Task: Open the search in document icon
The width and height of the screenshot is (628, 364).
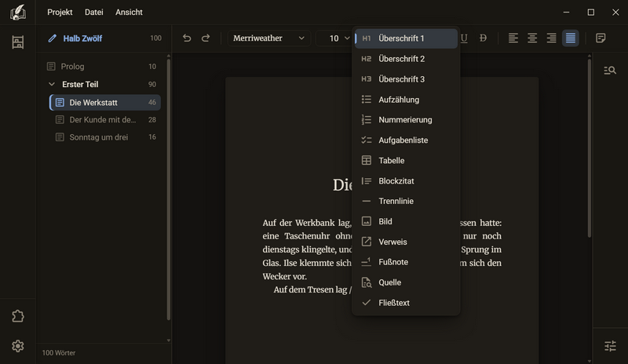Action: (x=610, y=71)
